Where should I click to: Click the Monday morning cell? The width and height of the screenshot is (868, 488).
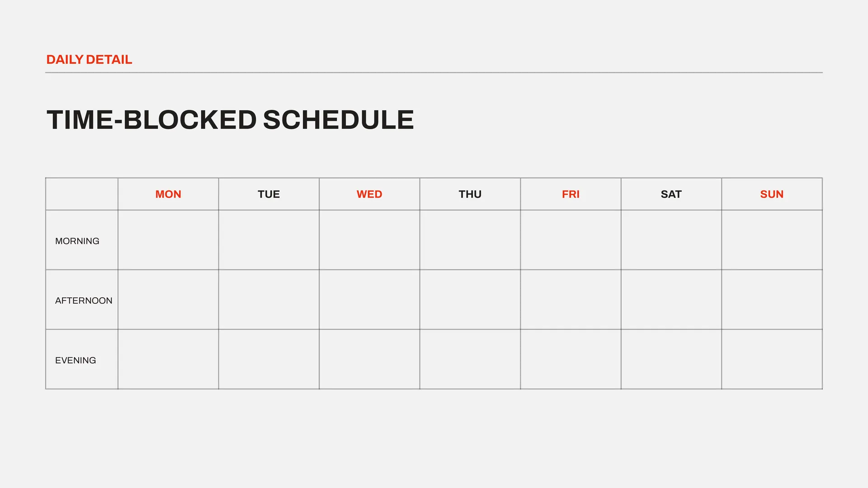[x=168, y=240]
